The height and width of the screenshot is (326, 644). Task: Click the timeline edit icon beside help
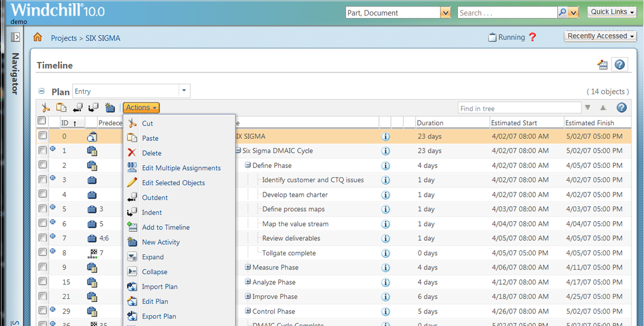point(602,65)
